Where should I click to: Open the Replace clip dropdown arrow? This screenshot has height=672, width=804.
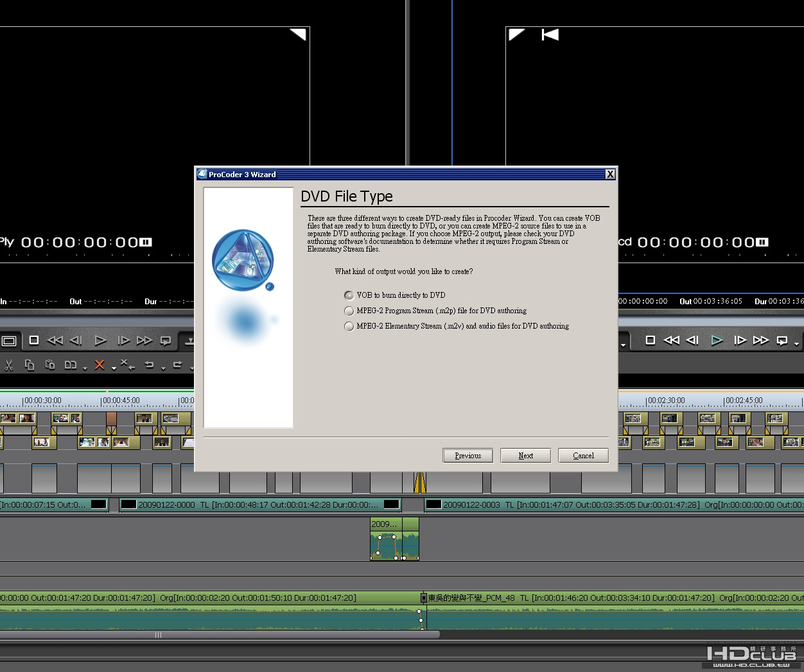(85, 368)
